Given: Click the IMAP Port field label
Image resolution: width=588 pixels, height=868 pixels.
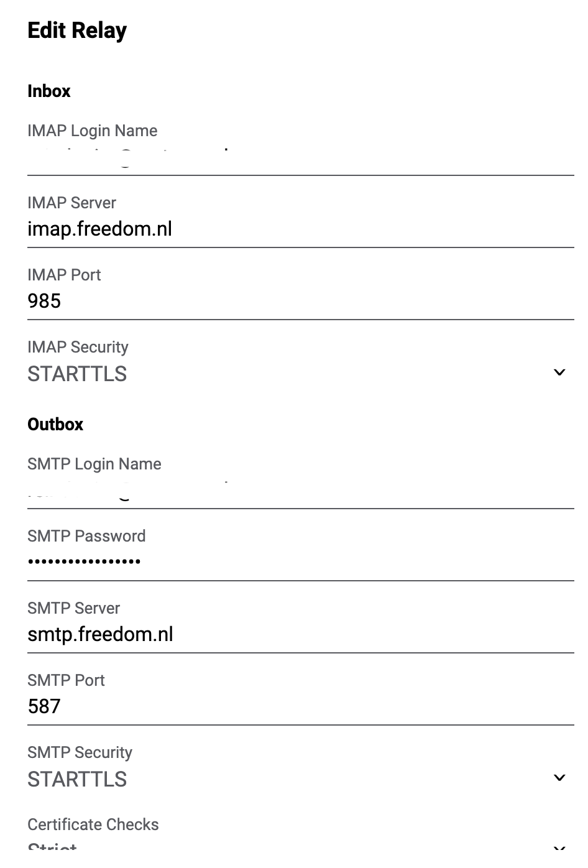Looking at the screenshot, I should click(64, 275).
